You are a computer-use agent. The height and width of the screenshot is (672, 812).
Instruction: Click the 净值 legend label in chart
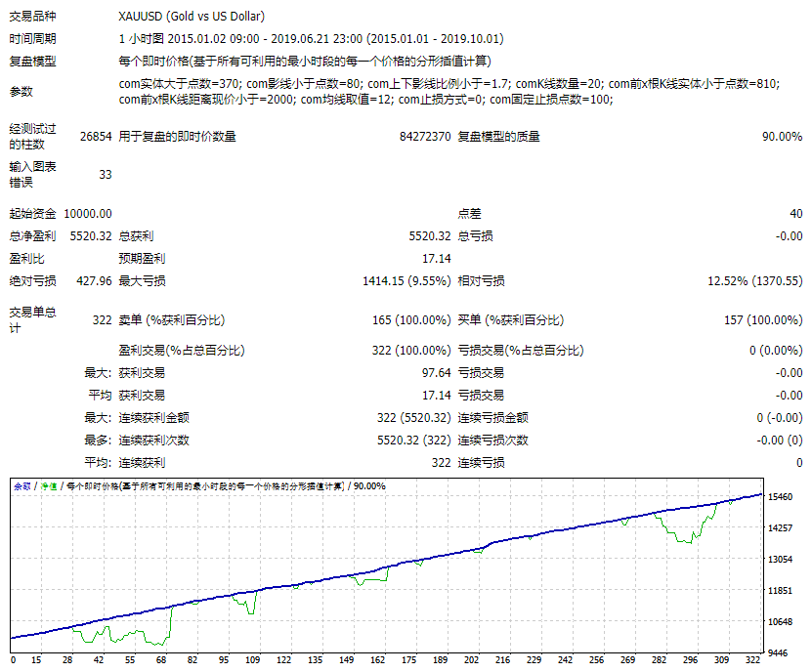coord(48,485)
